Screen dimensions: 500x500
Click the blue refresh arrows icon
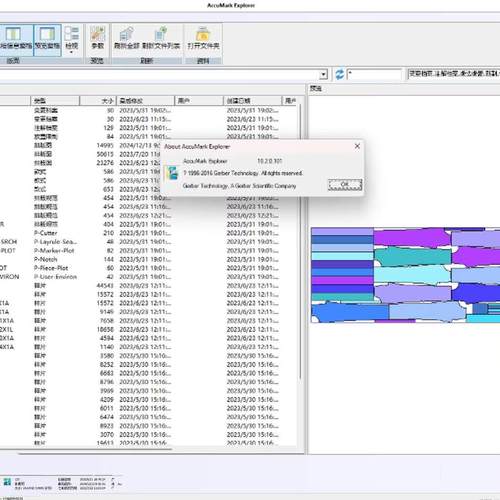339,74
